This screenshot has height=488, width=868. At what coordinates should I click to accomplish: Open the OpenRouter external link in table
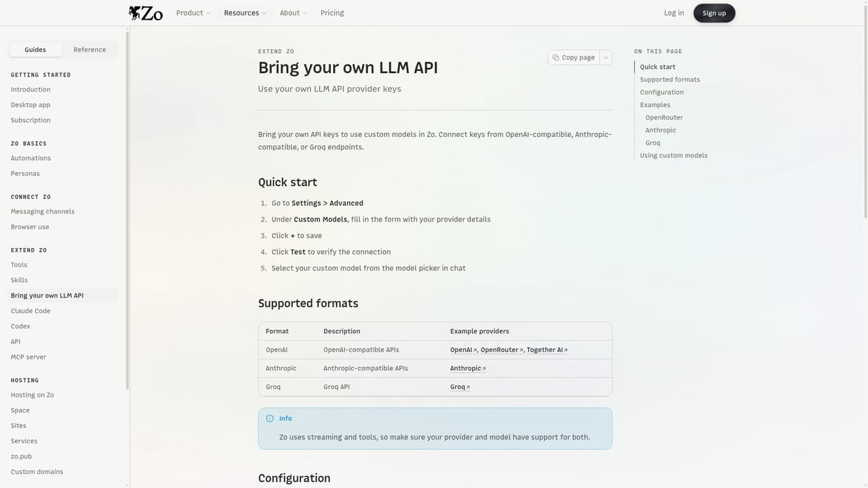click(x=502, y=350)
